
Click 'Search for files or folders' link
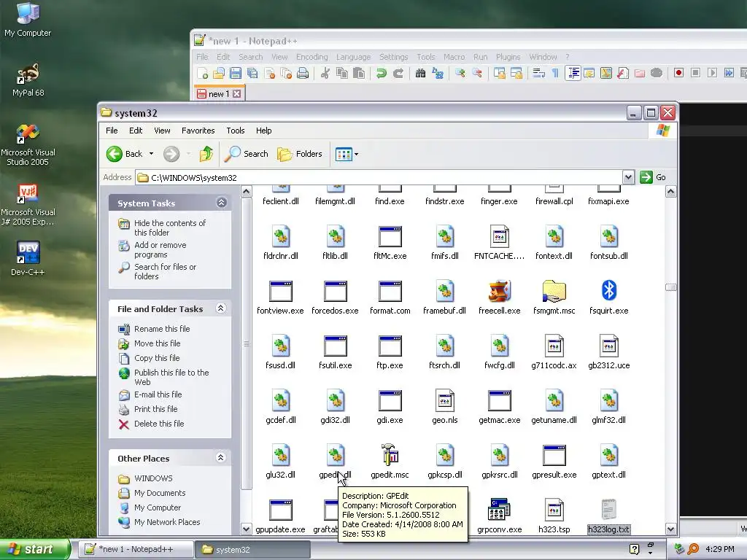[165, 271]
